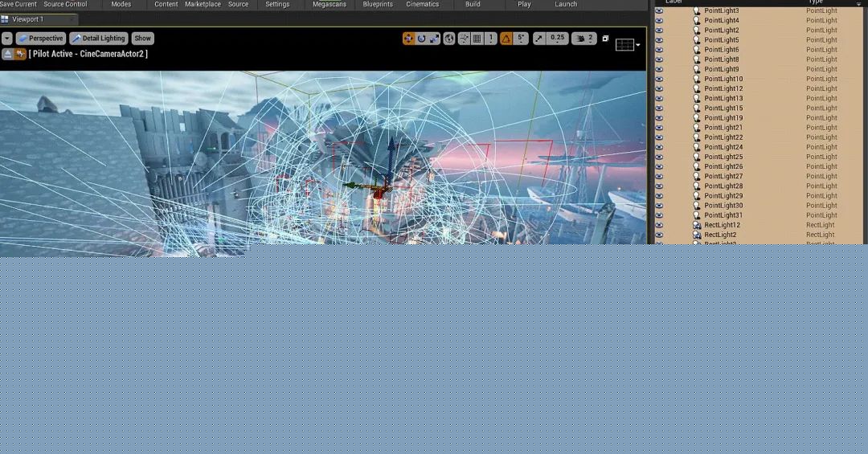Open the viewport options dropdown arrow

7,39
